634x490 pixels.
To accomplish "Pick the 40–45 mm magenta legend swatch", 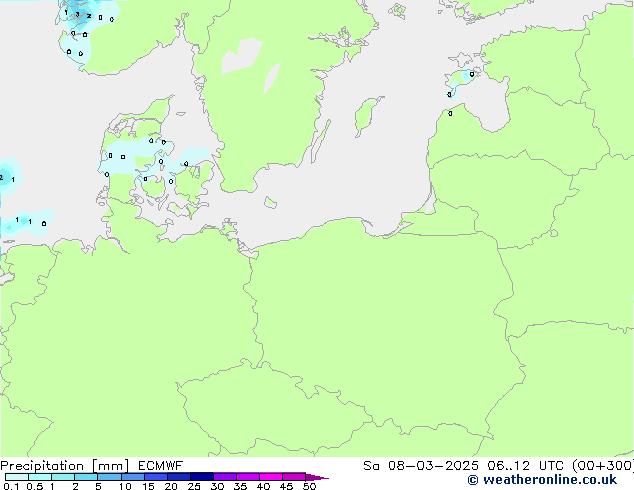I will 271,477.
